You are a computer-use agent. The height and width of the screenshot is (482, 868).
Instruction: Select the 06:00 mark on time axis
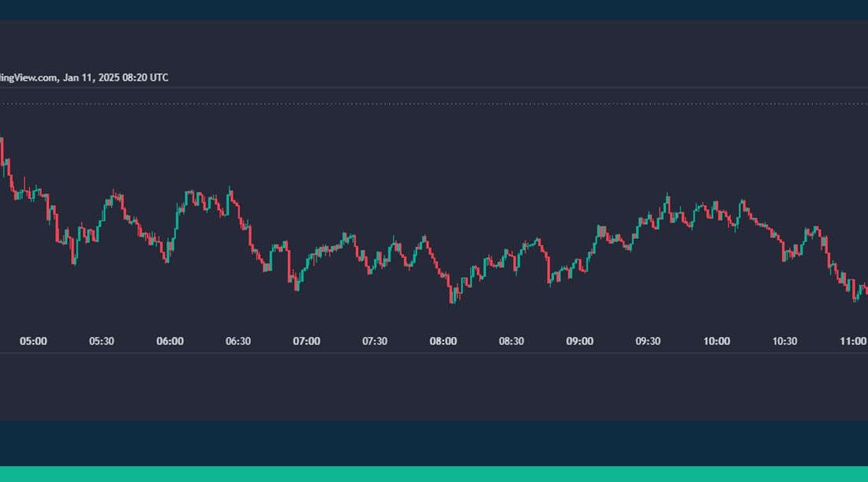[x=170, y=341]
